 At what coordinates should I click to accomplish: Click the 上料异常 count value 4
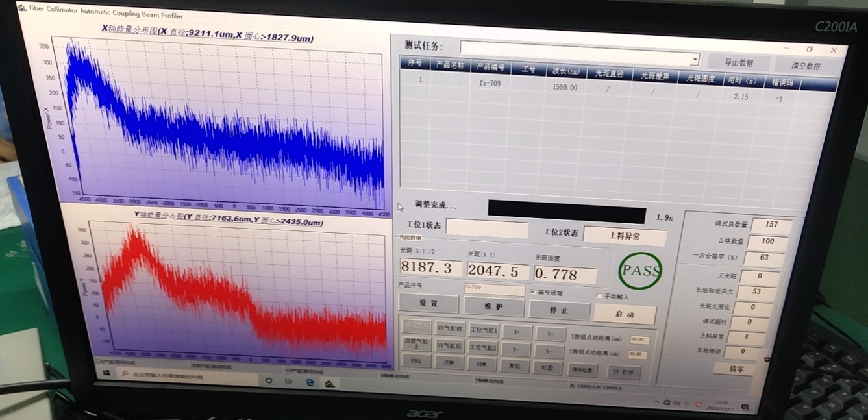(746, 336)
